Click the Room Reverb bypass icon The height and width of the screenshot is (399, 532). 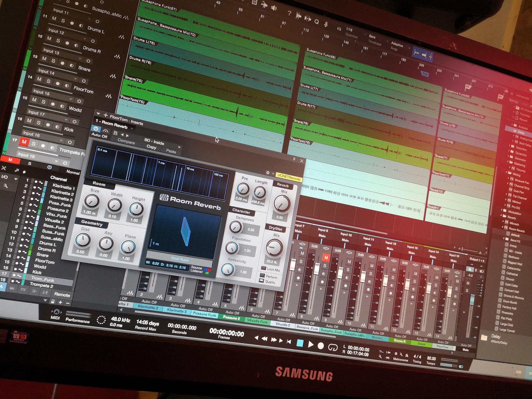point(105,131)
